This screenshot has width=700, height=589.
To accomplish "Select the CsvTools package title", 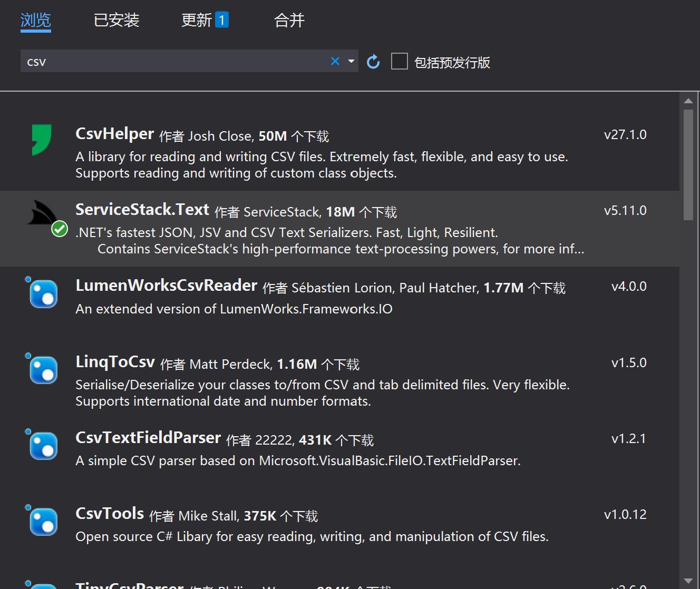I will [110, 514].
